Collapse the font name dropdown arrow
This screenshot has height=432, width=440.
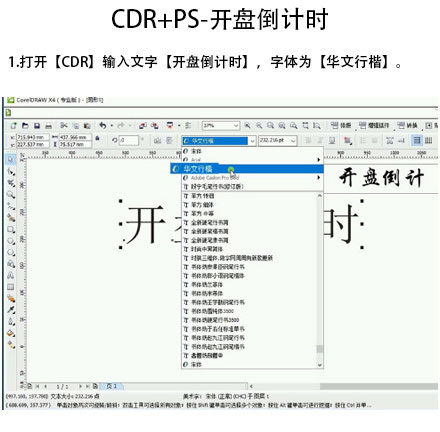click(252, 141)
